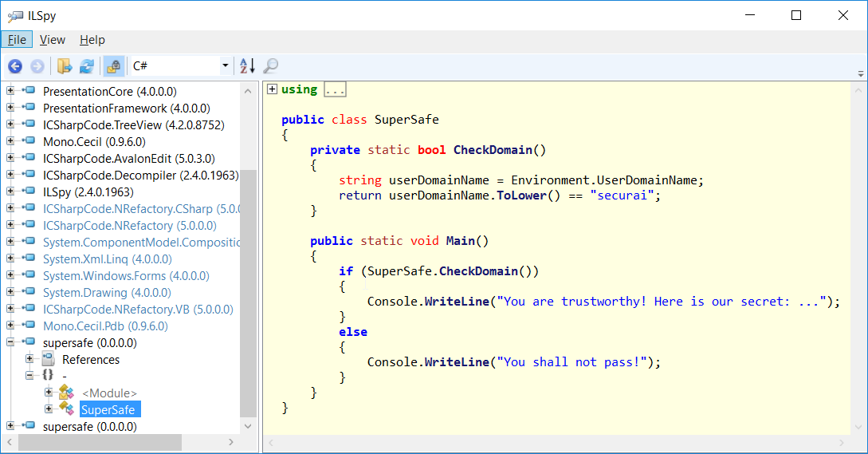Select Mono.Cecil (0.9.6.0) assembly

pos(95,142)
